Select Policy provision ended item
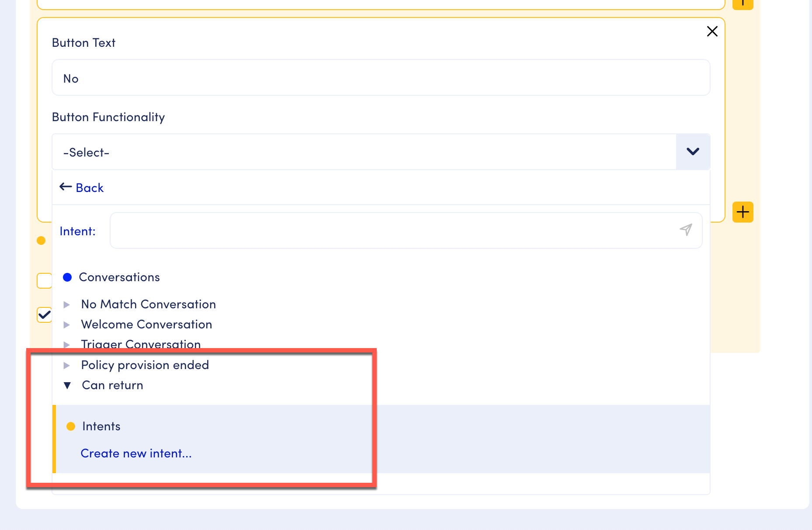Screen dimensions: 812x530 145,365
